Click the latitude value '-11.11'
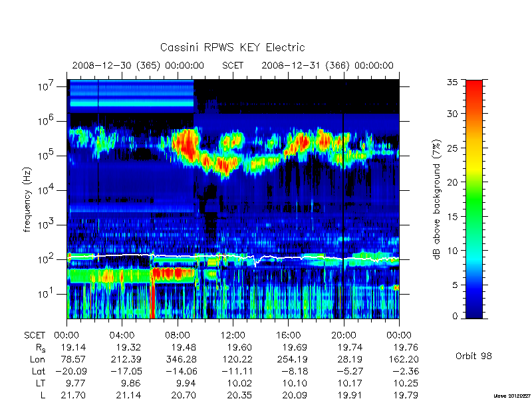This screenshot has height=399, width=532. 237,371
